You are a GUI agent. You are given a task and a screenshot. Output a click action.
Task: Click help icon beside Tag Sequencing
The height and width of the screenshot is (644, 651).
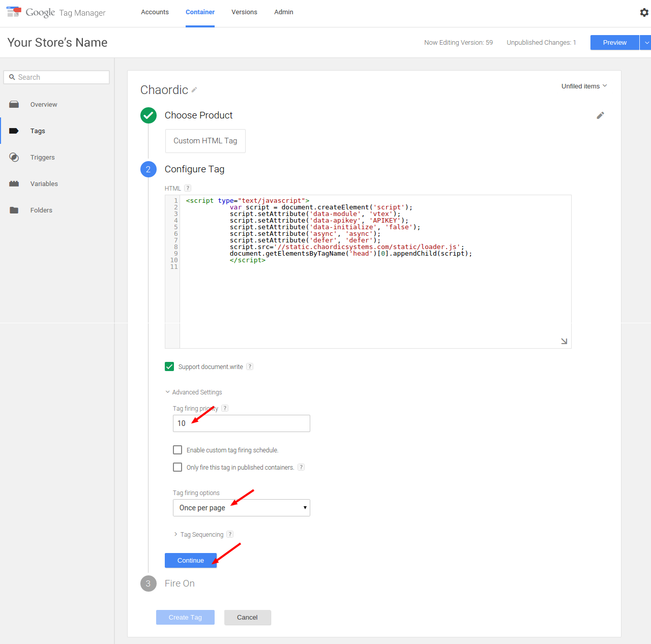click(x=230, y=534)
